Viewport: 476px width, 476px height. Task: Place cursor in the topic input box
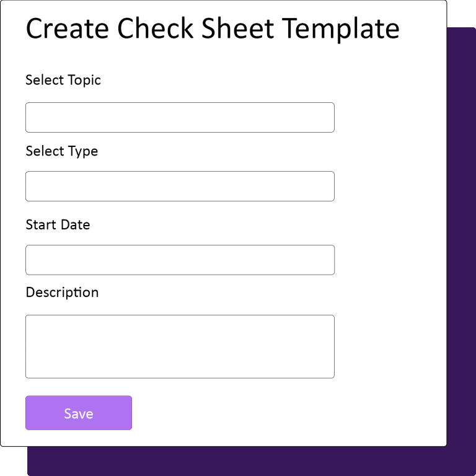[x=180, y=118]
